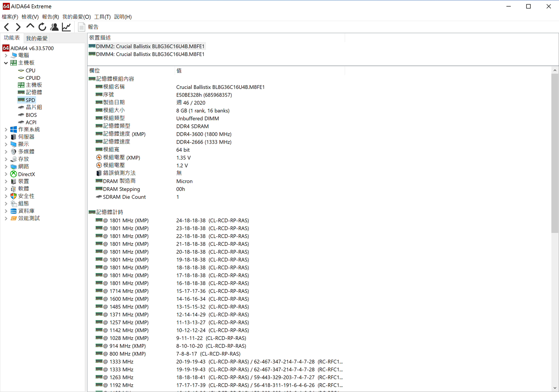
Task: Expand the DirectX tree node
Action: tap(6, 174)
